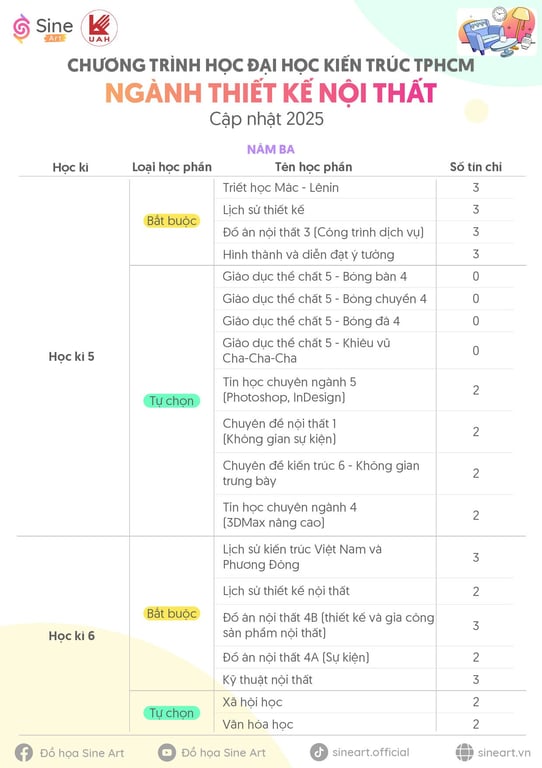This screenshot has height=768, width=542.
Task: Open the sineart.vn website link
Action: click(x=504, y=753)
